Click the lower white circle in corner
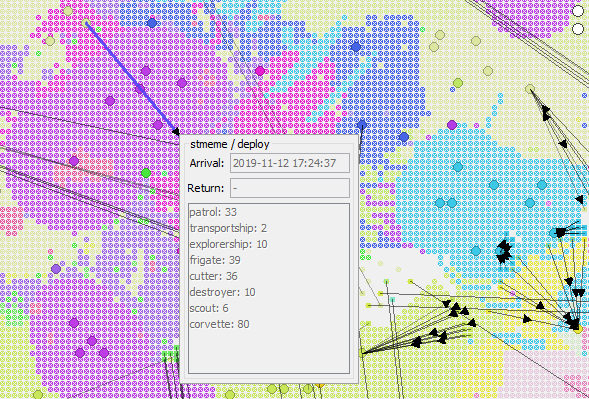589x399 pixels. (578, 29)
